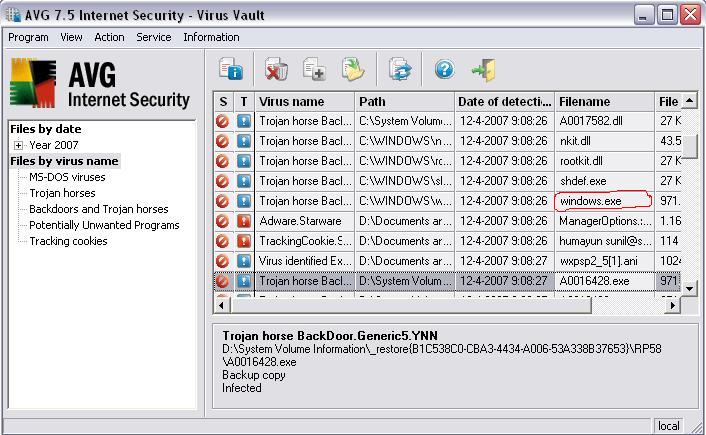706x435 pixels.
Task: Sort by Date of detection column header
Action: coord(504,102)
